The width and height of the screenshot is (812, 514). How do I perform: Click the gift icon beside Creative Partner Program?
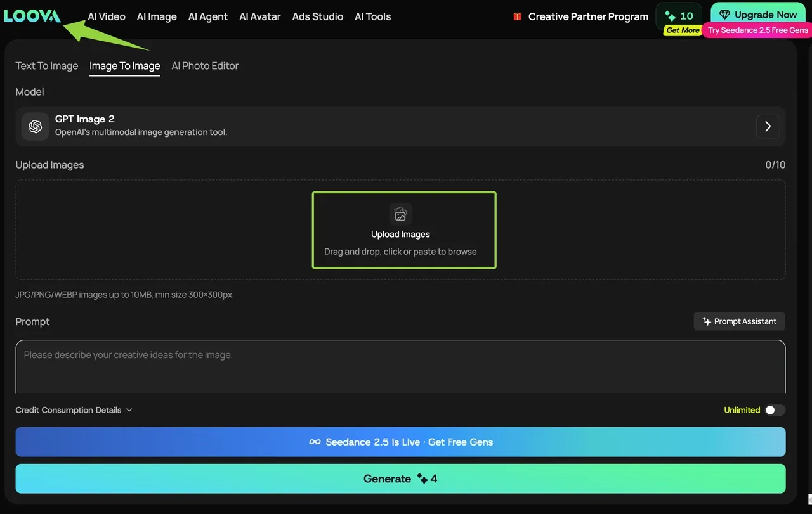point(518,16)
